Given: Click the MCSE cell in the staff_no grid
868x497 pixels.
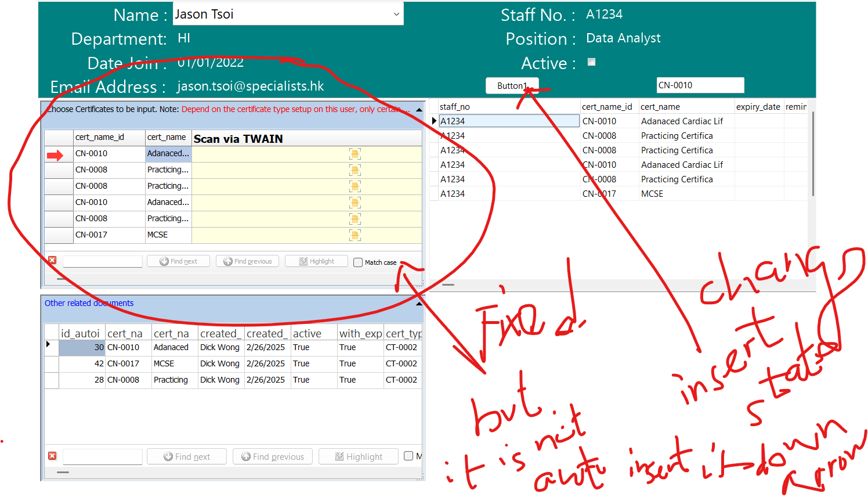Looking at the screenshot, I should coord(686,194).
